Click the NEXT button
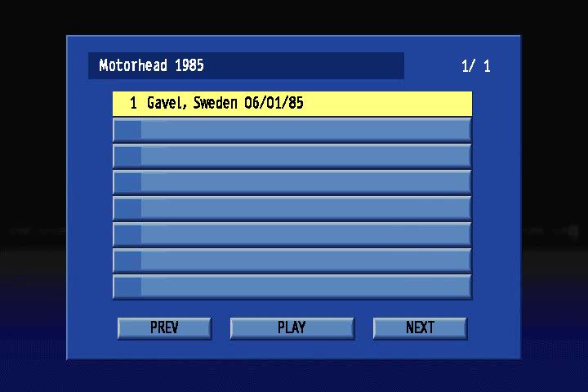Image resolution: width=588 pixels, height=392 pixels. [420, 328]
